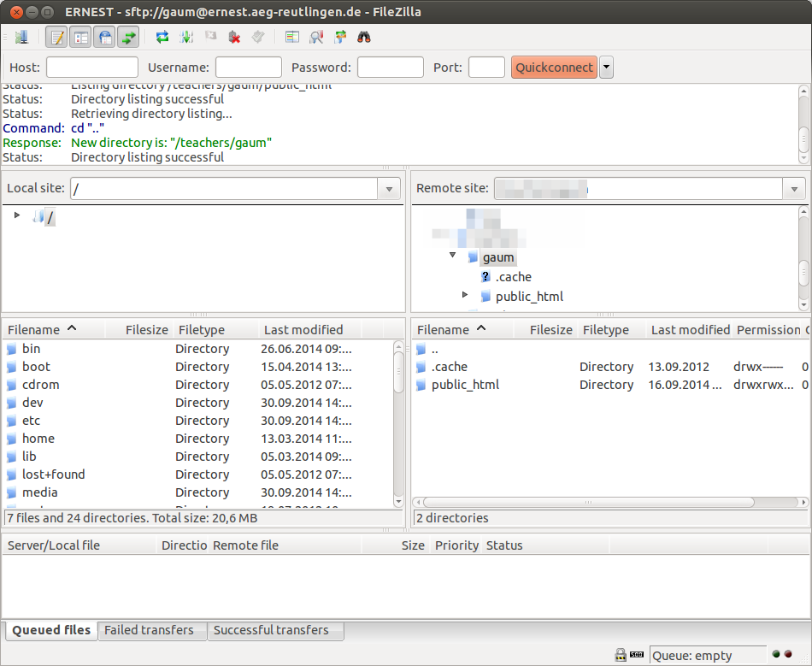The height and width of the screenshot is (666, 812).
Task: Refresh the file and folder lists
Action: 161,37
